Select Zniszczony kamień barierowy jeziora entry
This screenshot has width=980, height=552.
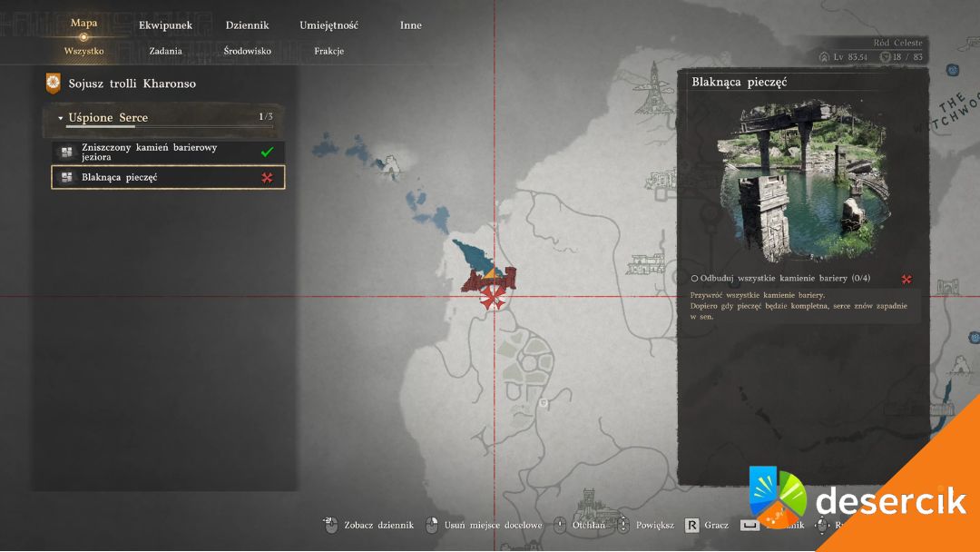168,153
